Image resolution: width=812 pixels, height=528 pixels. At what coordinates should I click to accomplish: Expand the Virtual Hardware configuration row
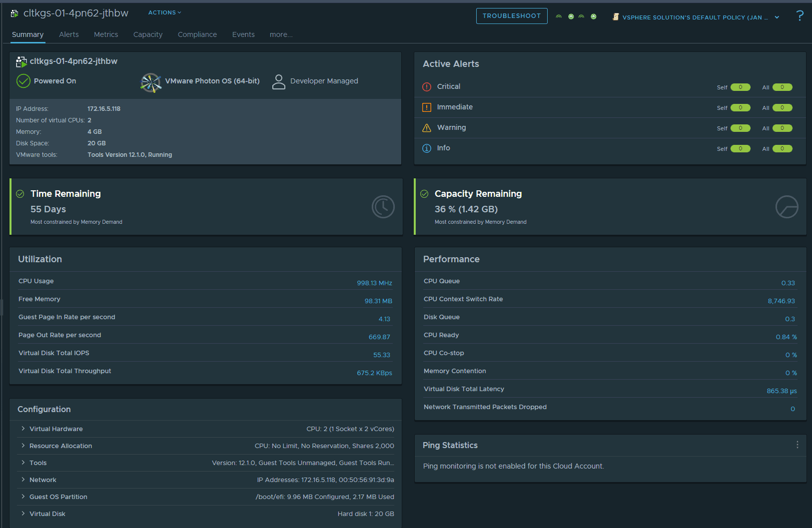23,429
